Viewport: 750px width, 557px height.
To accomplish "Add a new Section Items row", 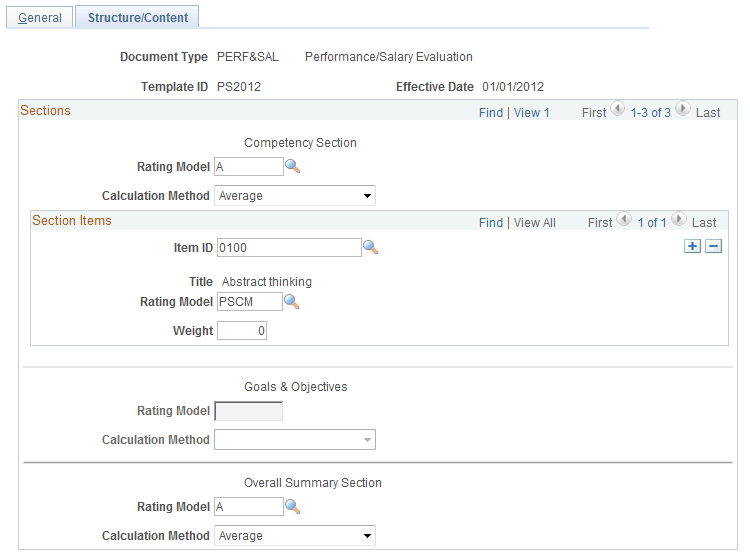I will pos(692,246).
